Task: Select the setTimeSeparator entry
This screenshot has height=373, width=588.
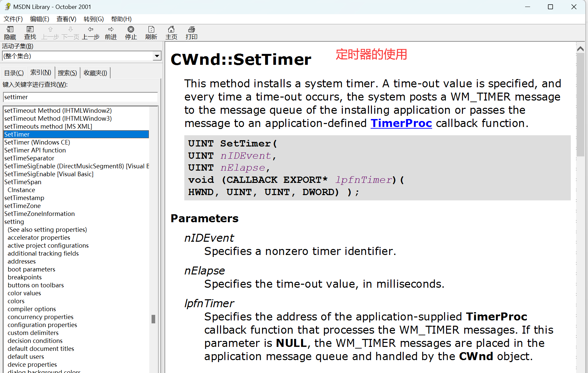Action: pos(29,158)
